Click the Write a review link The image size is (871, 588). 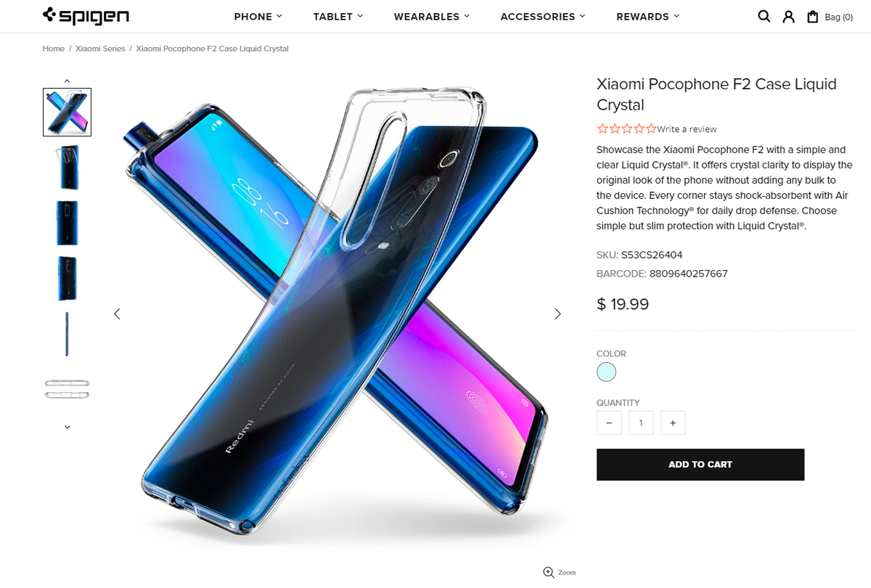pyautogui.click(x=687, y=129)
